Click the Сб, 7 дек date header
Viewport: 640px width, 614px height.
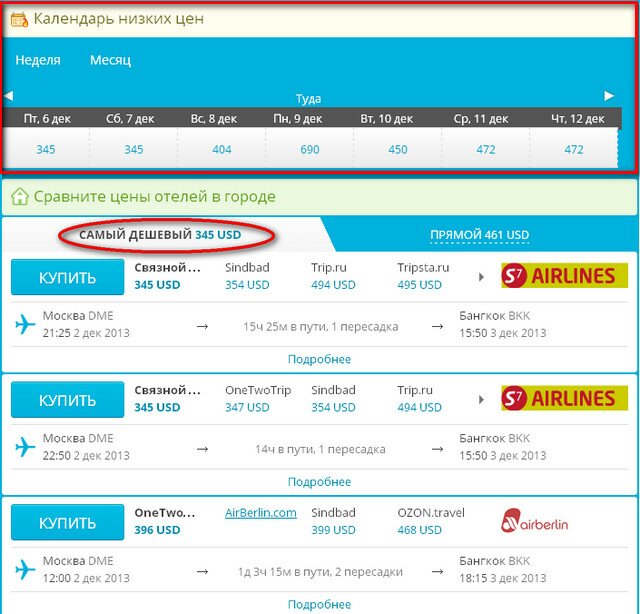130,119
